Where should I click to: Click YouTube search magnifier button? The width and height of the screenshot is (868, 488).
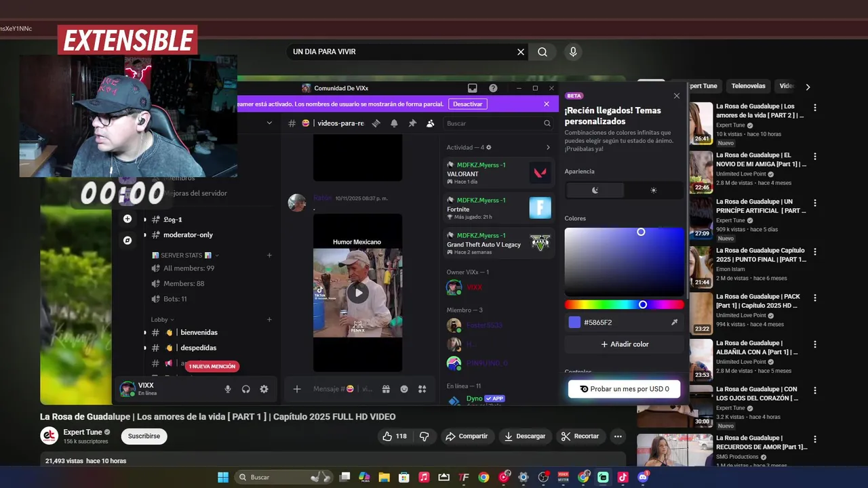click(x=542, y=52)
